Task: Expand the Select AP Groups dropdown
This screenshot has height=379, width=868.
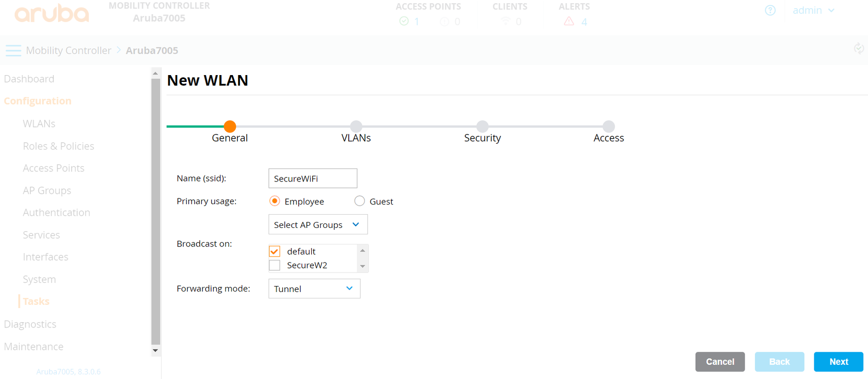Action: (x=318, y=225)
